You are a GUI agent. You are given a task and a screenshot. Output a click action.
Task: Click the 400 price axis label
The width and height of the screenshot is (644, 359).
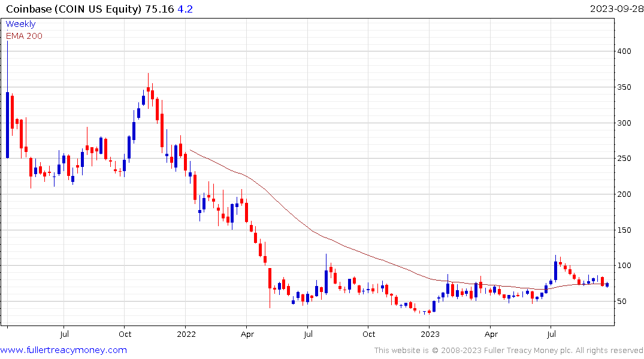pyautogui.click(x=624, y=51)
